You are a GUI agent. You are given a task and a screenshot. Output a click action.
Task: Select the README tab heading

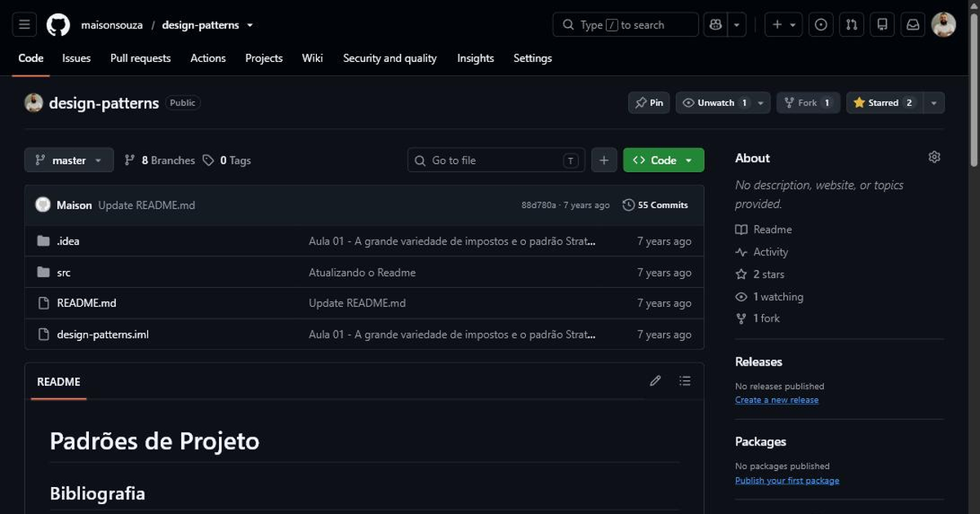59,381
